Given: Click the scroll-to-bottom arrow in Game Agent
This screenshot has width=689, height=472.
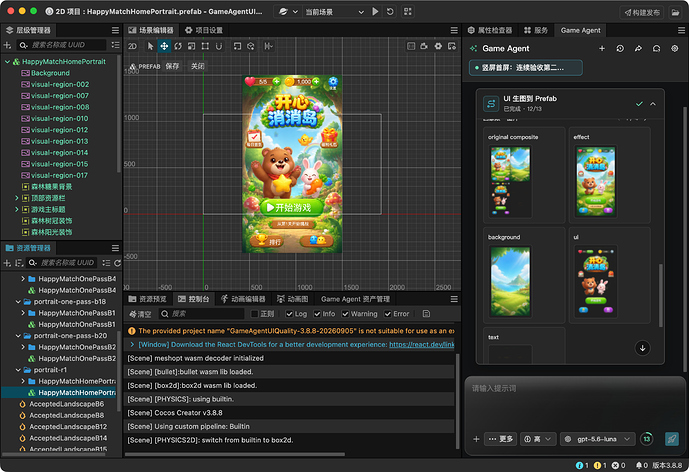Looking at the screenshot, I should 642,348.
